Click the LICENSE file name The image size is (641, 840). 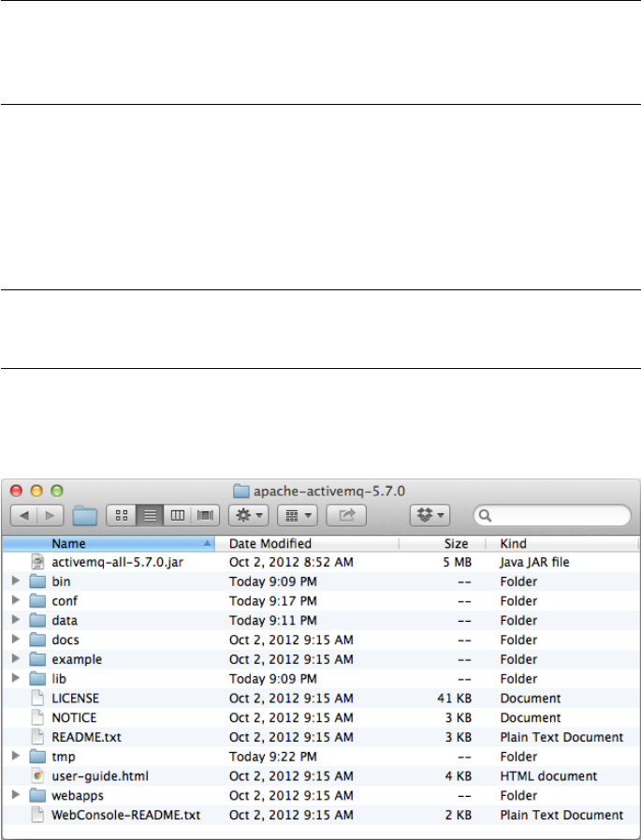pyautogui.click(x=76, y=698)
